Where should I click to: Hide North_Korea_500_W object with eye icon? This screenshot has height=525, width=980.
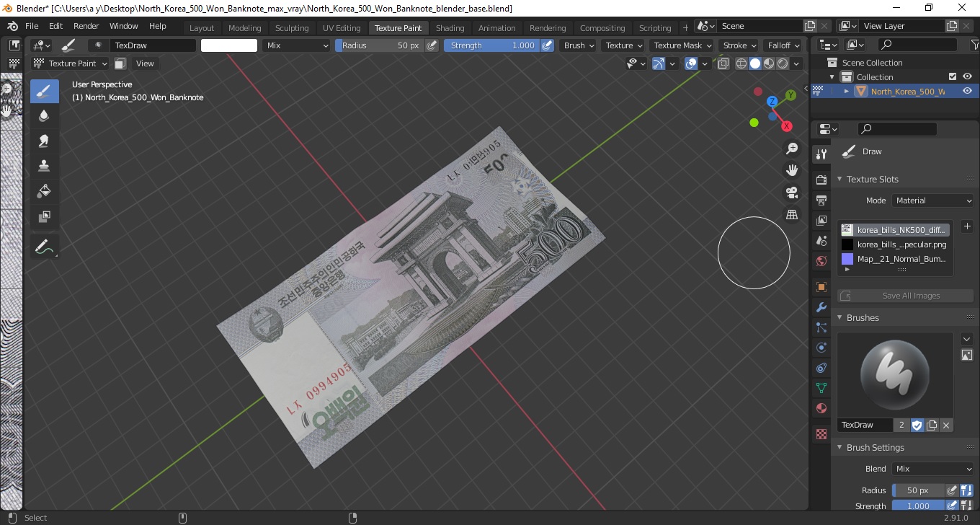[967, 91]
